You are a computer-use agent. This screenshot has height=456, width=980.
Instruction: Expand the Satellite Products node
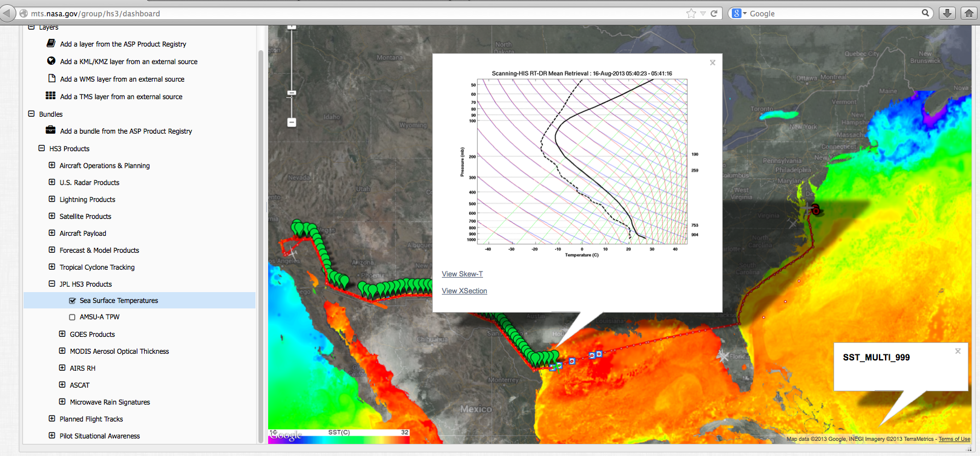point(52,216)
